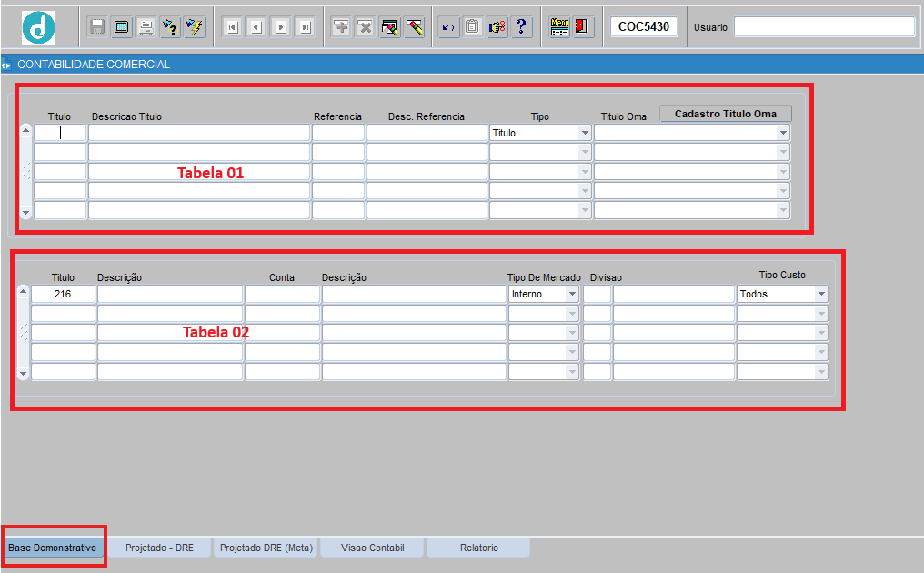Open the Visao Contabil tab
Image resolution: width=924 pixels, height=573 pixels.
372,548
